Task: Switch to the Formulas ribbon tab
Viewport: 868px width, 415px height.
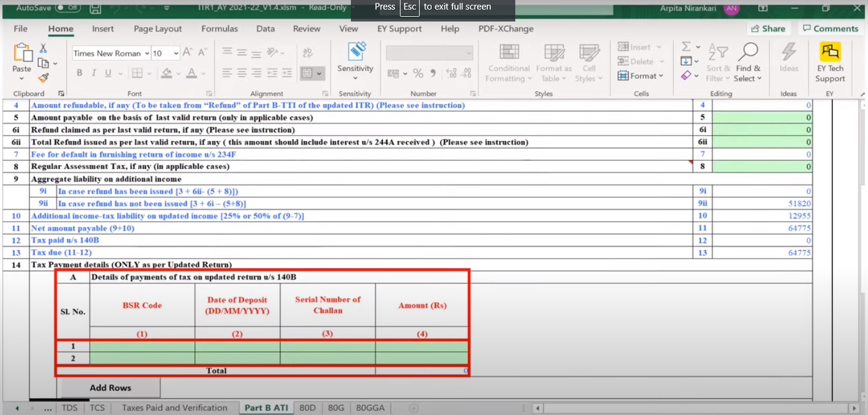Action: [x=219, y=29]
